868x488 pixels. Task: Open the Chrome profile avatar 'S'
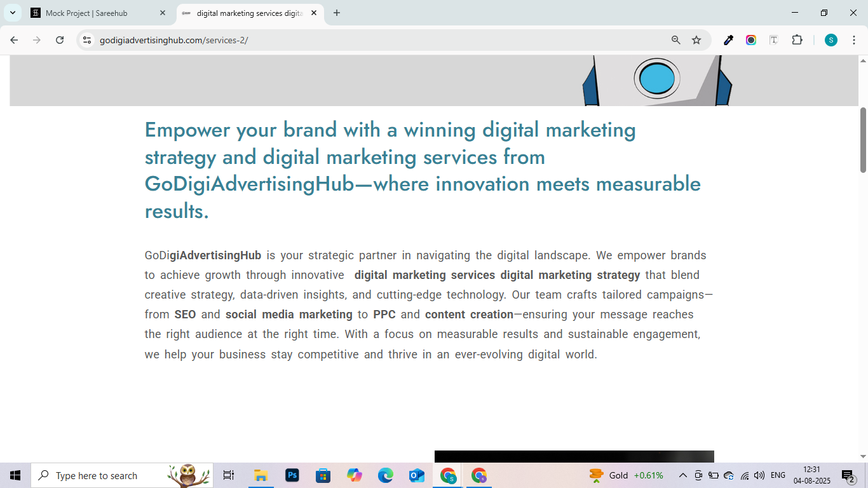831,40
